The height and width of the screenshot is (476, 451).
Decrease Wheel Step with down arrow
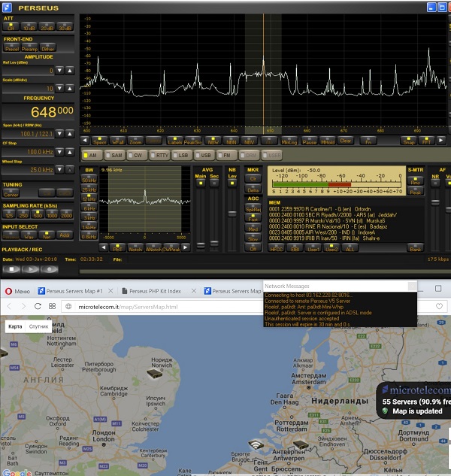point(60,169)
